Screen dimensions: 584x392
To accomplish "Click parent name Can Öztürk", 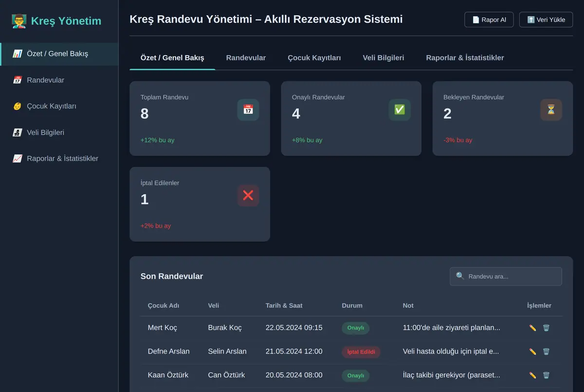I will [x=226, y=375].
